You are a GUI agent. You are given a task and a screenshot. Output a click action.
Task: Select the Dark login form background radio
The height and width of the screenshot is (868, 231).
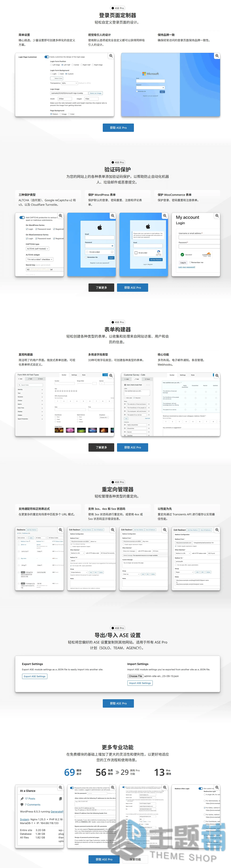(59, 74)
